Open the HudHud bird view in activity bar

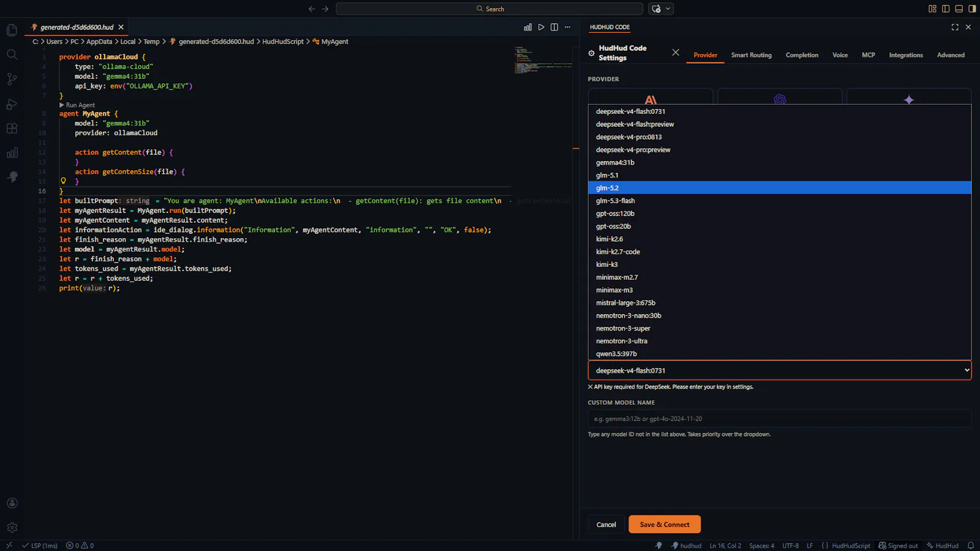coord(12,177)
